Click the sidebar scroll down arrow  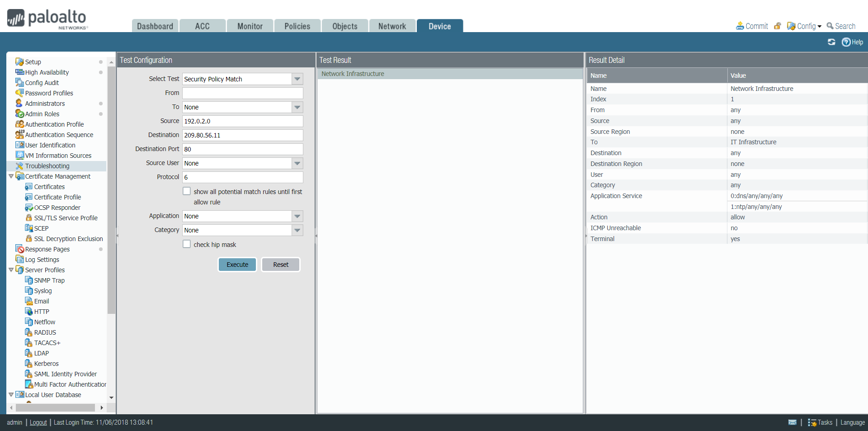pyautogui.click(x=111, y=398)
